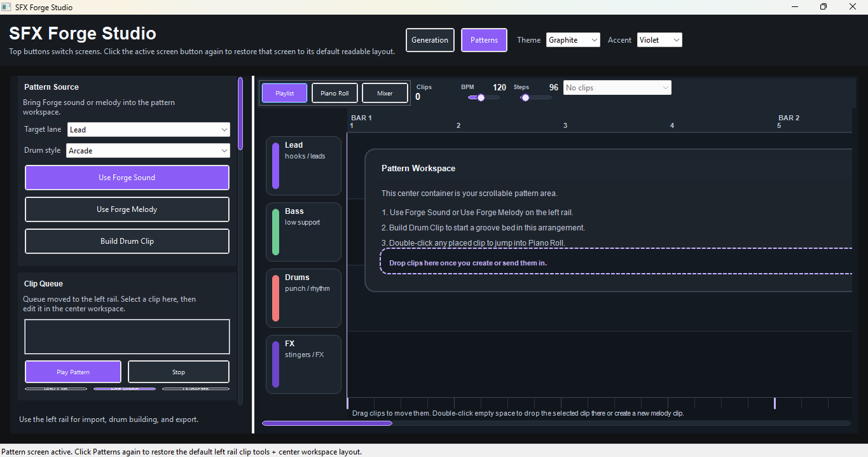Click beat 2 on the timeline ruler
868x457 pixels.
458,126
